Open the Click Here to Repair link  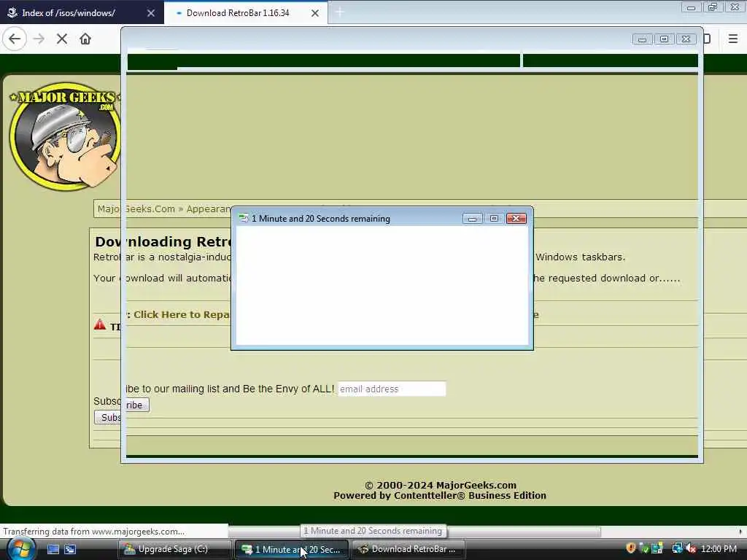click(x=181, y=315)
